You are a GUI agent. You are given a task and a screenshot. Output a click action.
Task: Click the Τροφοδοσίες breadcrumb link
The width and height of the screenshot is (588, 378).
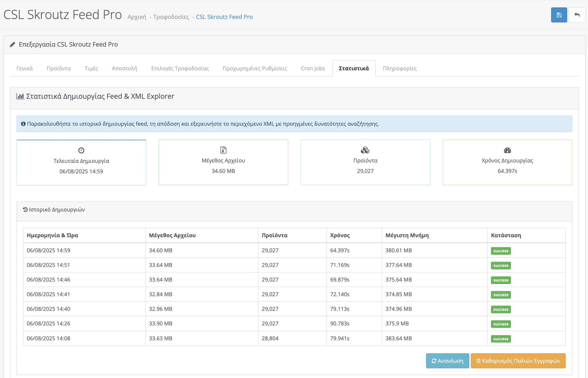pyautogui.click(x=171, y=17)
